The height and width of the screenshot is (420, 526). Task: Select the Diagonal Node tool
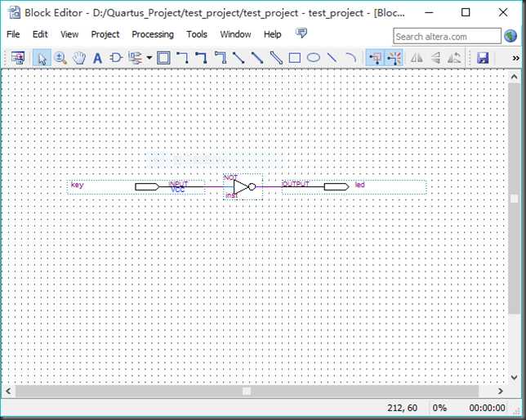point(238,58)
